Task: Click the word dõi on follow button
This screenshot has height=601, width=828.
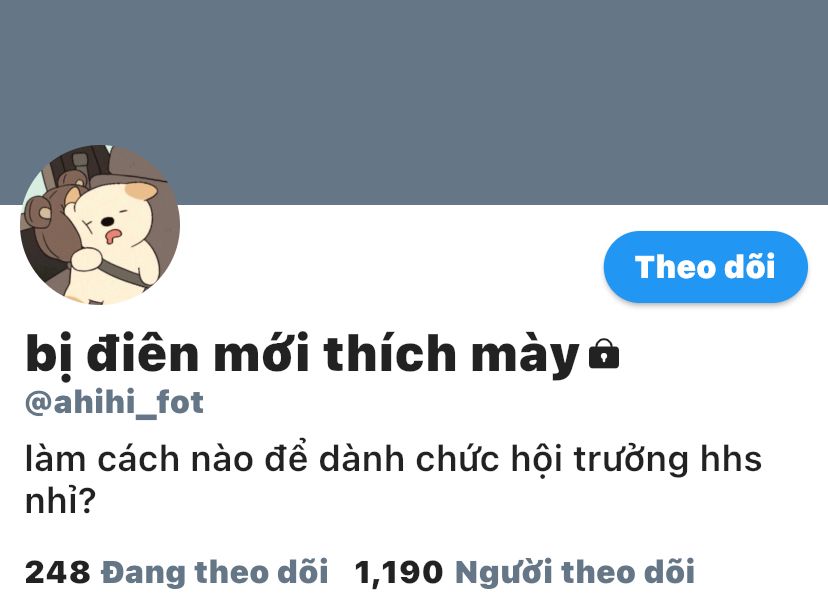Action: [x=749, y=267]
